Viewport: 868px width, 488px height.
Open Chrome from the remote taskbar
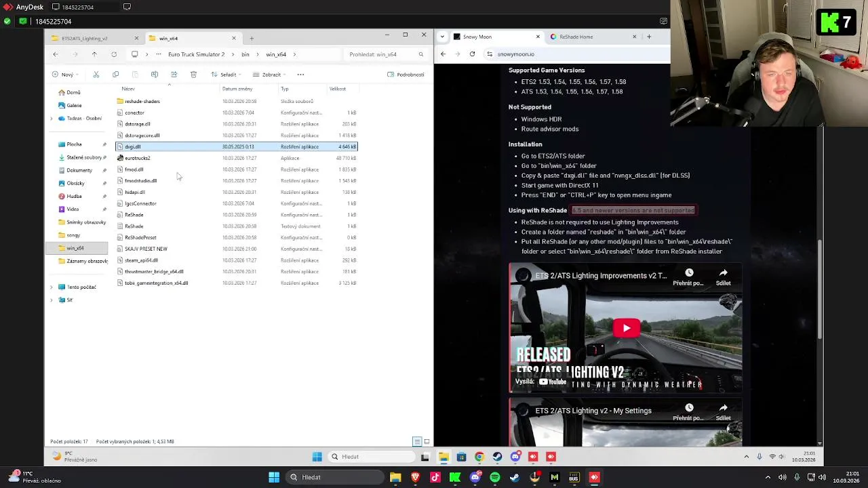479,457
